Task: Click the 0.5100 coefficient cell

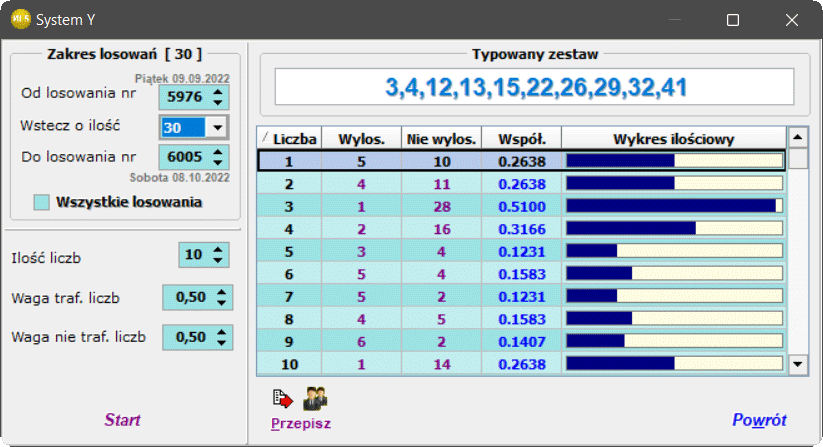Action: (x=522, y=207)
